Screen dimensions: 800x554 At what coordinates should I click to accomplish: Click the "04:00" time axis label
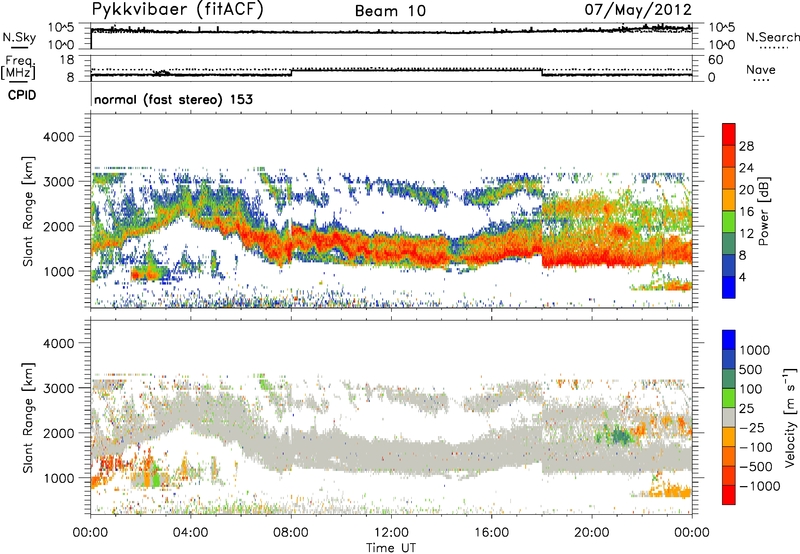[190, 533]
